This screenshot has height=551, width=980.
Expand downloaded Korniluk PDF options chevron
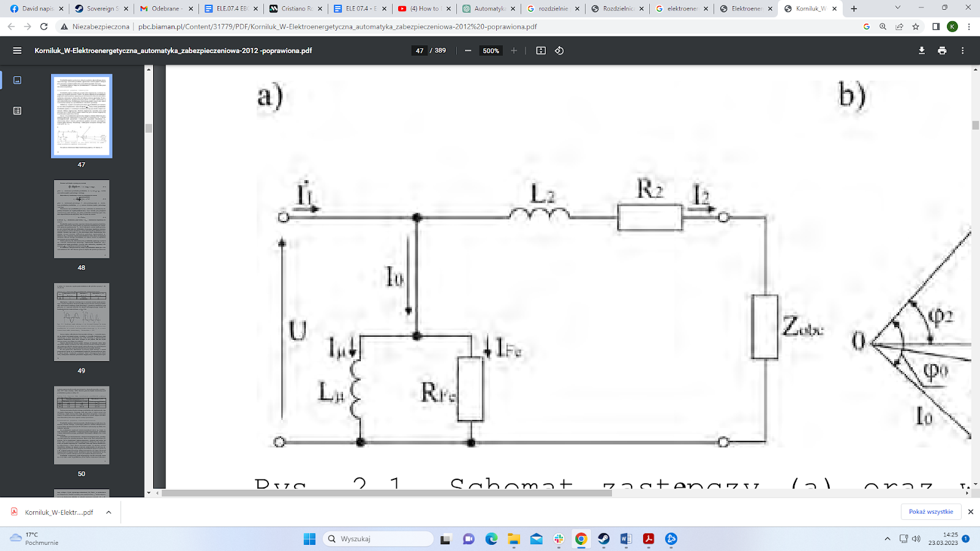pyautogui.click(x=108, y=512)
